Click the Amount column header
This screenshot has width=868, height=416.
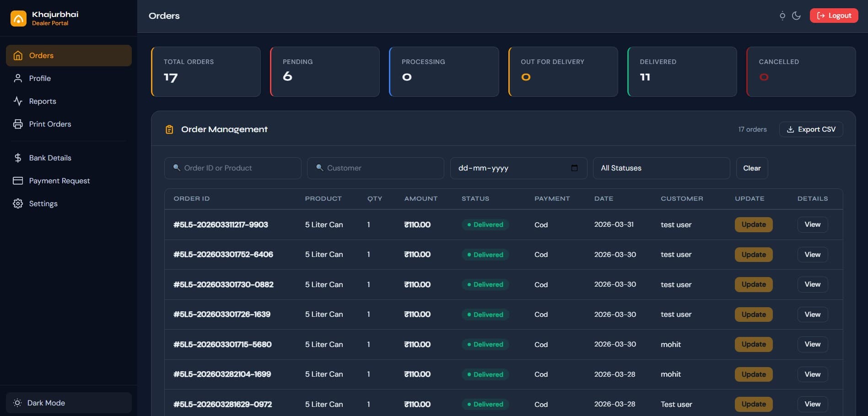point(421,198)
